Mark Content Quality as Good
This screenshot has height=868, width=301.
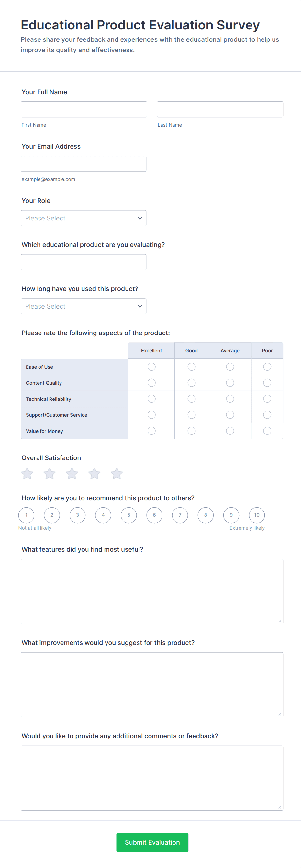192,383
